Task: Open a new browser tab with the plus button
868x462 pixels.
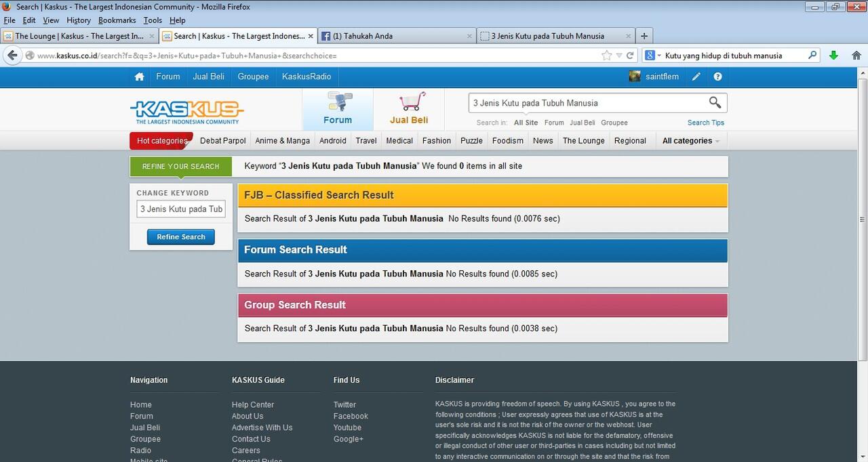Action: point(644,36)
